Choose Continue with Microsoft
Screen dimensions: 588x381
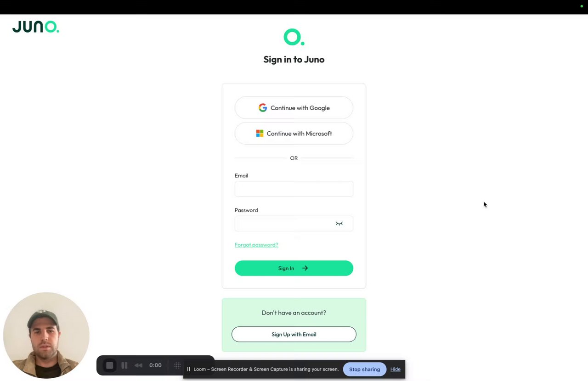294,134
